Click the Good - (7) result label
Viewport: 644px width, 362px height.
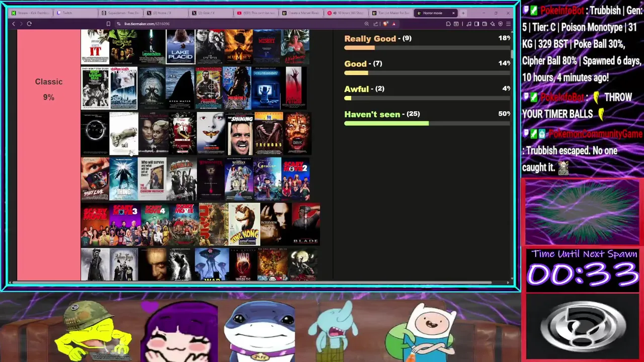click(363, 64)
